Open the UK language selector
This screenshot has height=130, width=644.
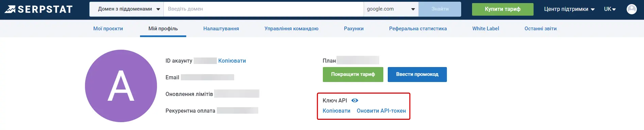point(610,9)
